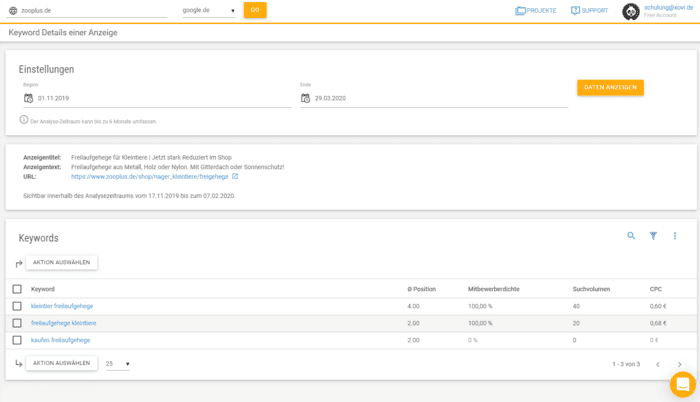700x402 pixels.
Task: Open the top Aktion Auswählen dropdown
Action: point(61,262)
